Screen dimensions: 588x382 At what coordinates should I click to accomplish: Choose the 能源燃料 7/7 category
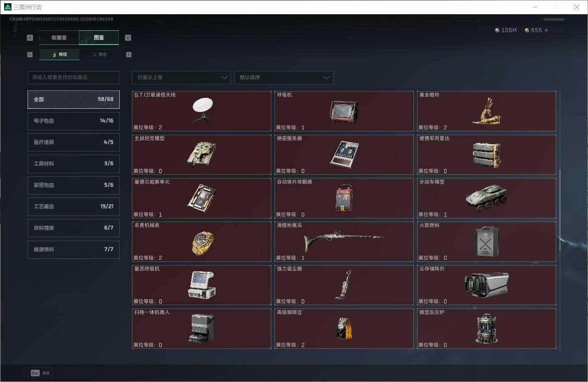pyautogui.click(x=73, y=249)
